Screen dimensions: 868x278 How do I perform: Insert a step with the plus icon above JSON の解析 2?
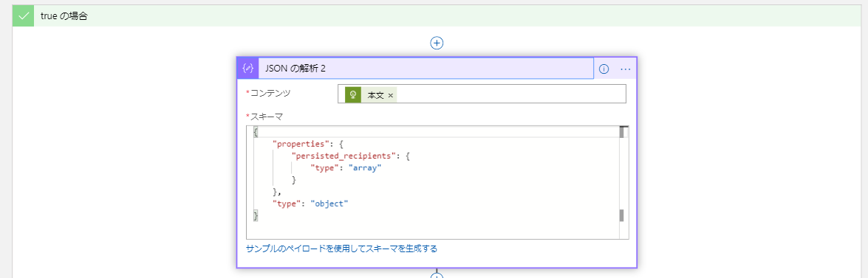point(437,43)
